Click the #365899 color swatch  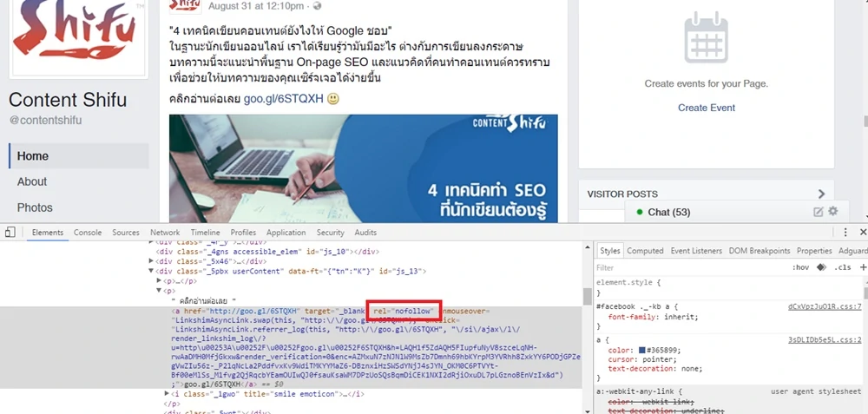click(x=641, y=351)
